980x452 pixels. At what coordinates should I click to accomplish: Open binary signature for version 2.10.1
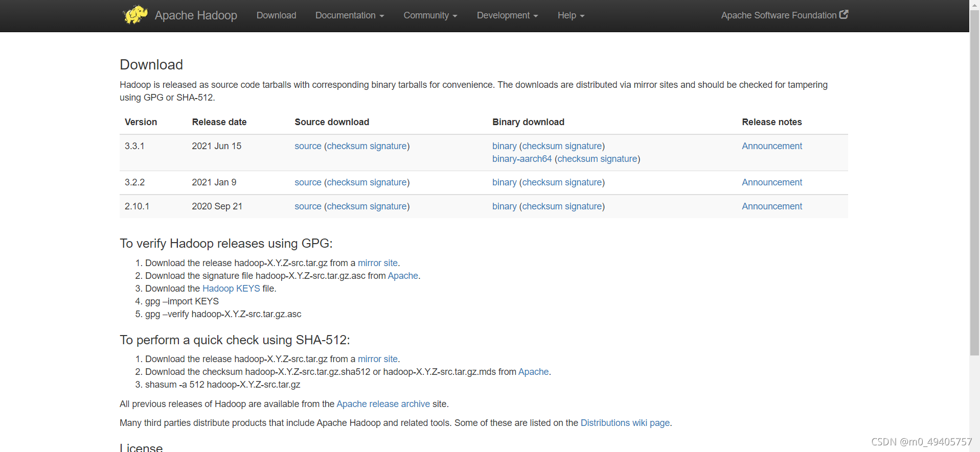[x=583, y=206]
